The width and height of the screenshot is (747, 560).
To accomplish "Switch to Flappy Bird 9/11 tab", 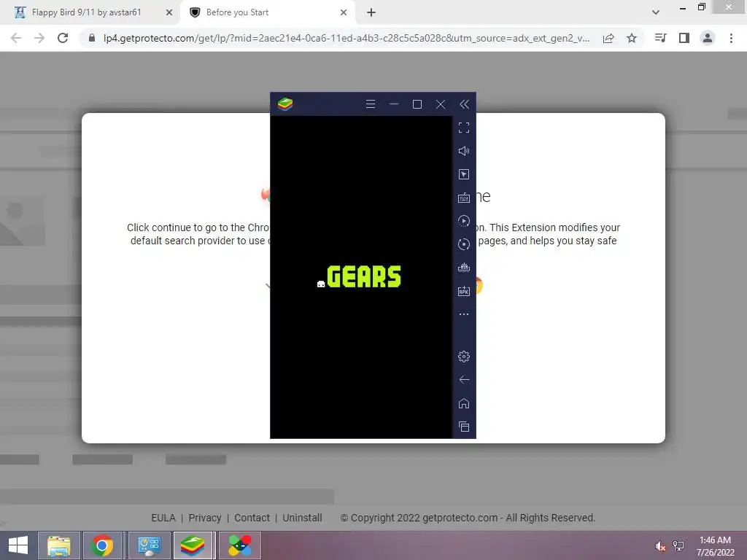I will click(86, 12).
